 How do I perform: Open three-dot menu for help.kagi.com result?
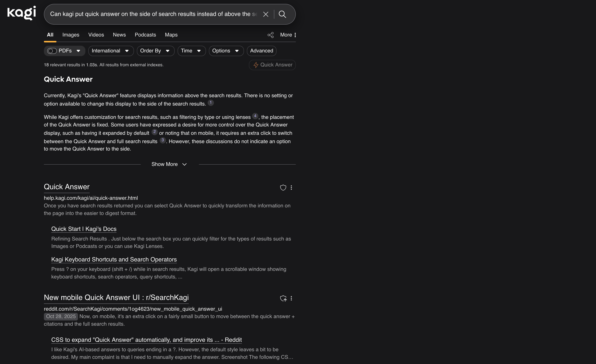[x=291, y=188]
